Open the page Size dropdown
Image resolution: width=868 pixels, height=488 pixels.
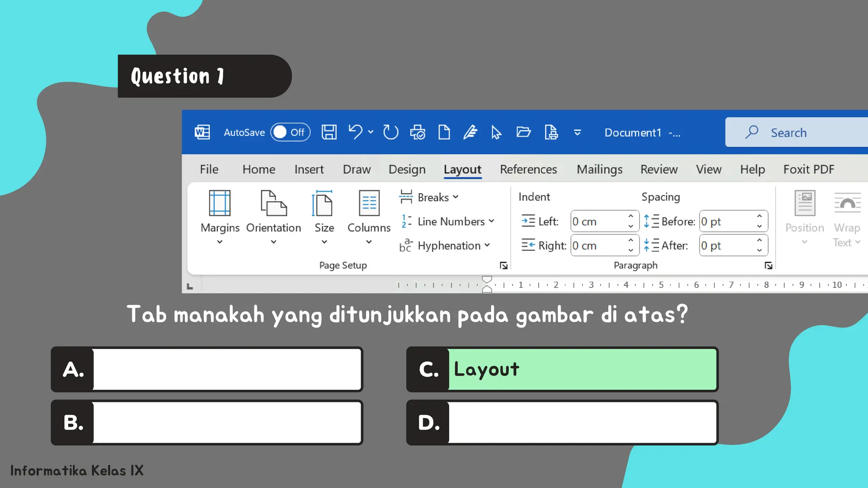[x=324, y=217]
